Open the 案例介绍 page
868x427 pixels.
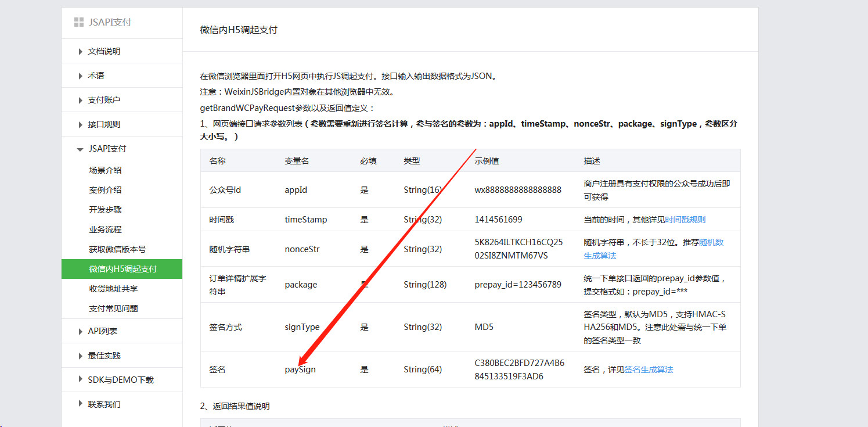click(105, 190)
